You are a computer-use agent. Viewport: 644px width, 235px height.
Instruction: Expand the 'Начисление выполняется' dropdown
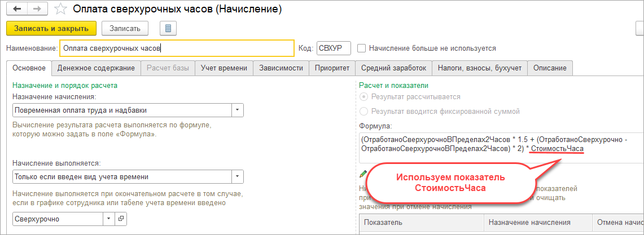pos(238,177)
